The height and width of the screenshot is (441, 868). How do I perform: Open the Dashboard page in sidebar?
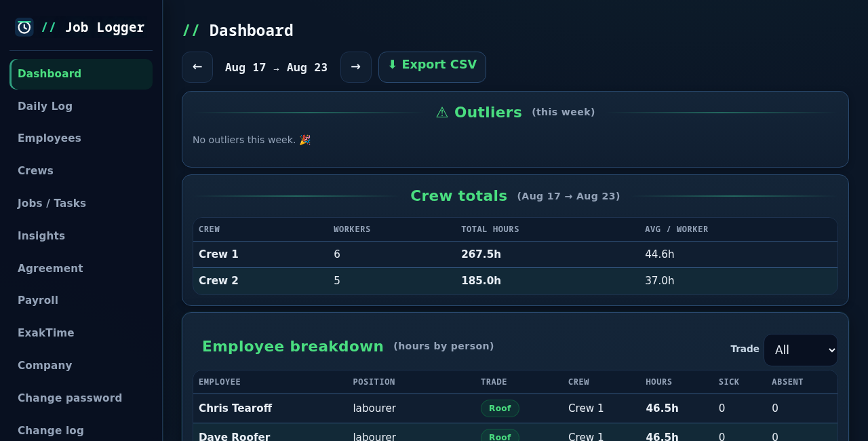81,74
